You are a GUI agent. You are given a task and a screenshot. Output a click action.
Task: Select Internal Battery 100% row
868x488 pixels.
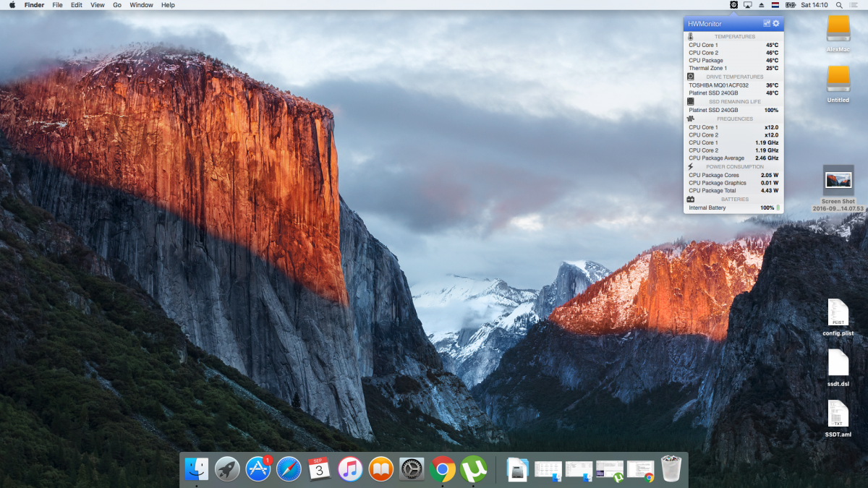tap(733, 208)
